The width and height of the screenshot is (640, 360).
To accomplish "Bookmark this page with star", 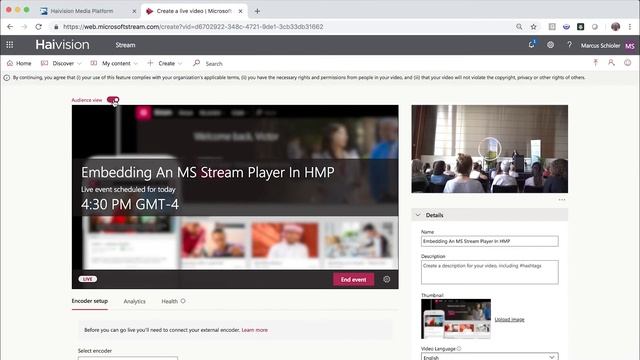I will pyautogui.click(x=533, y=27).
